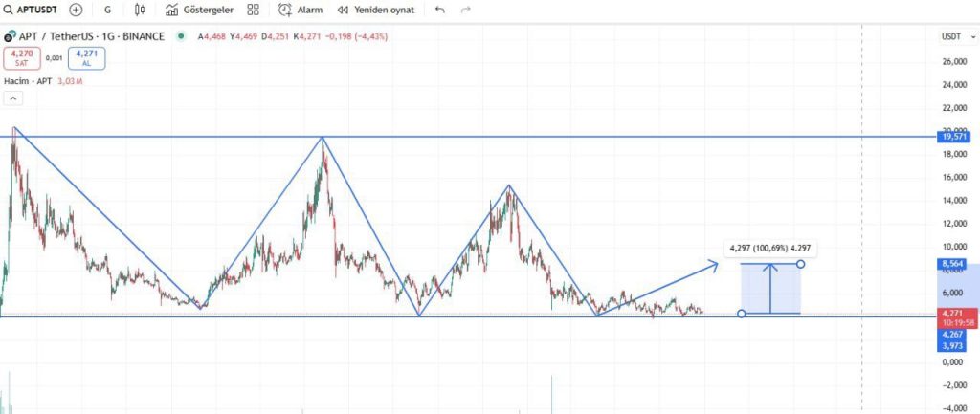The height and width of the screenshot is (414, 980).
Task: Open the candlestick chart type selector
Action: click(140, 10)
